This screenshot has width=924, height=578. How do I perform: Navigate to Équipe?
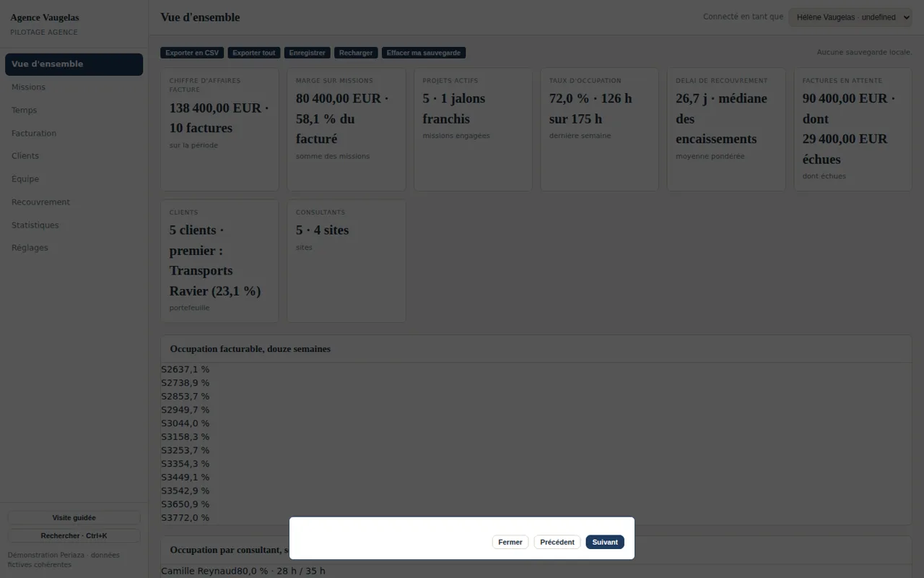point(74,179)
